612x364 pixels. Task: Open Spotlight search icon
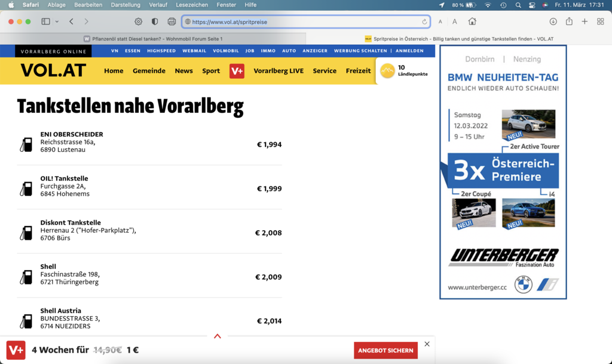[x=518, y=5]
